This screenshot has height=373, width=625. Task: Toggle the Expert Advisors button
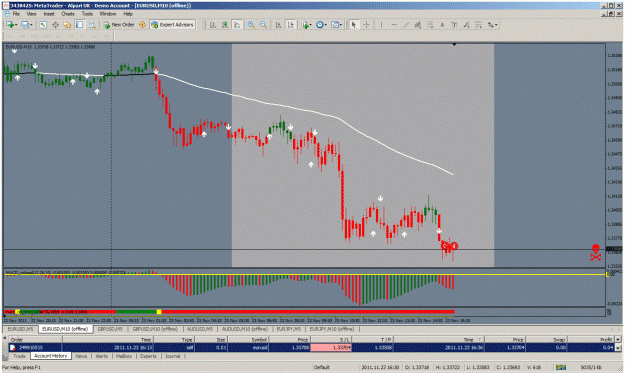coord(173,25)
